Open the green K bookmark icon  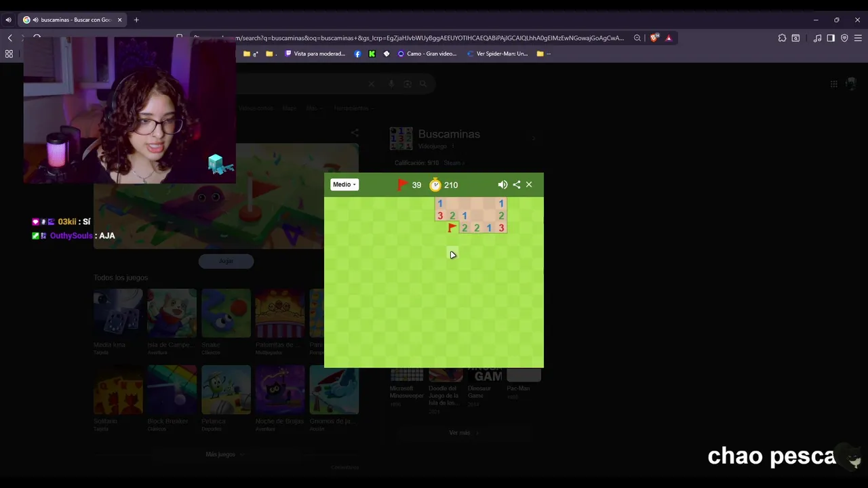pyautogui.click(x=372, y=54)
